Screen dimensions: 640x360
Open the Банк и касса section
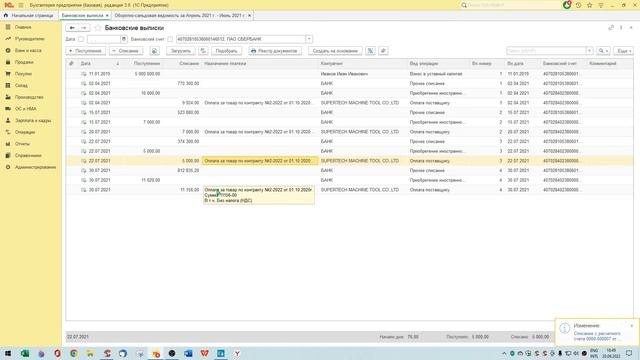pyautogui.click(x=28, y=50)
